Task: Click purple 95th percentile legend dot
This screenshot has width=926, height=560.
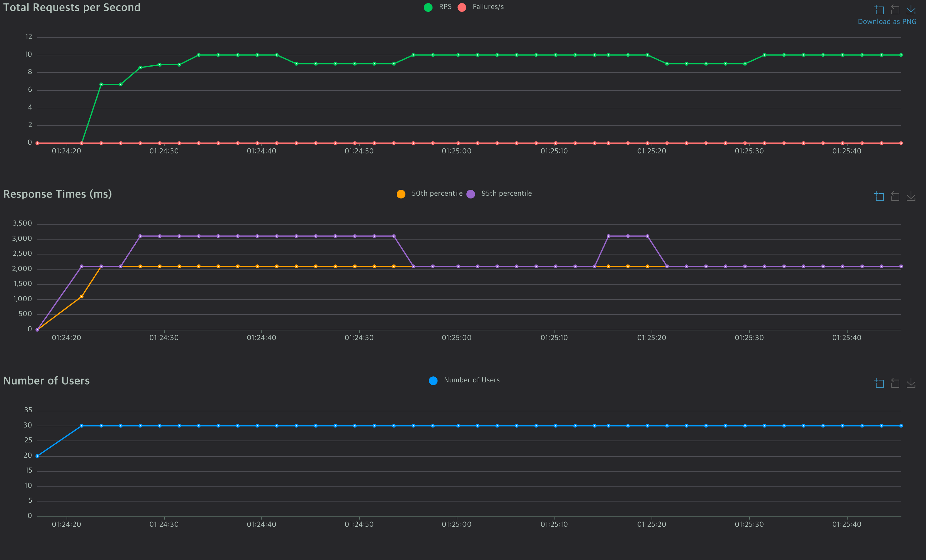Action: (471, 194)
